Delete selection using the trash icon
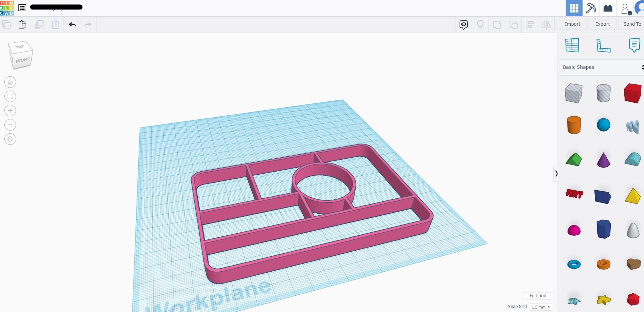Screen dimensions: 644x312 coord(55,24)
